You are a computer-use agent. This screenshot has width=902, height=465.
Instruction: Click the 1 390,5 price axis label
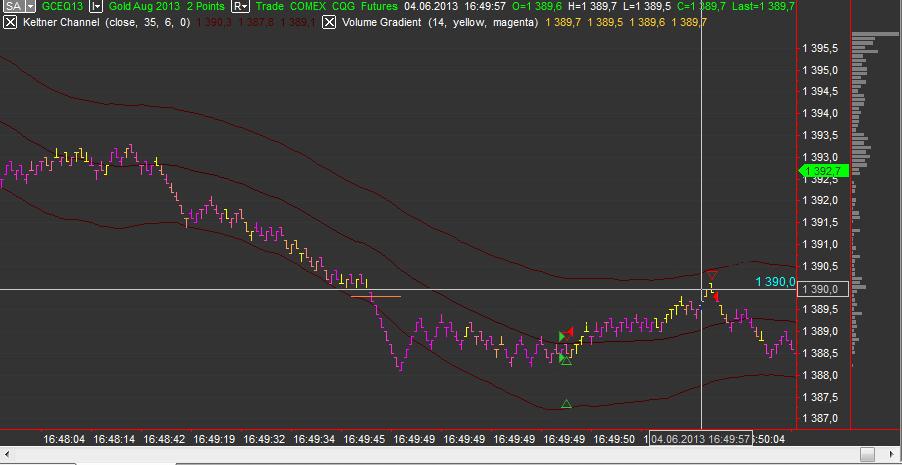point(820,266)
